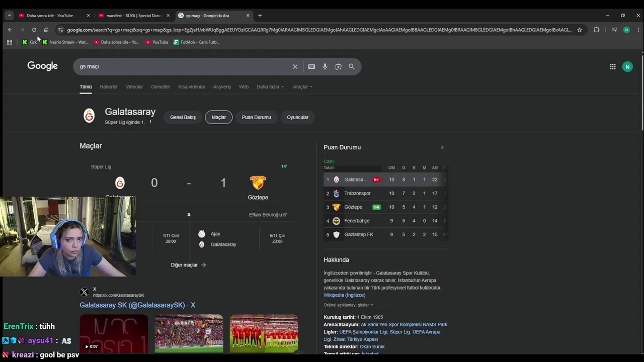The image size is (644, 362).
Task: Open the Galatasaray crest logo
Action: tap(89, 116)
